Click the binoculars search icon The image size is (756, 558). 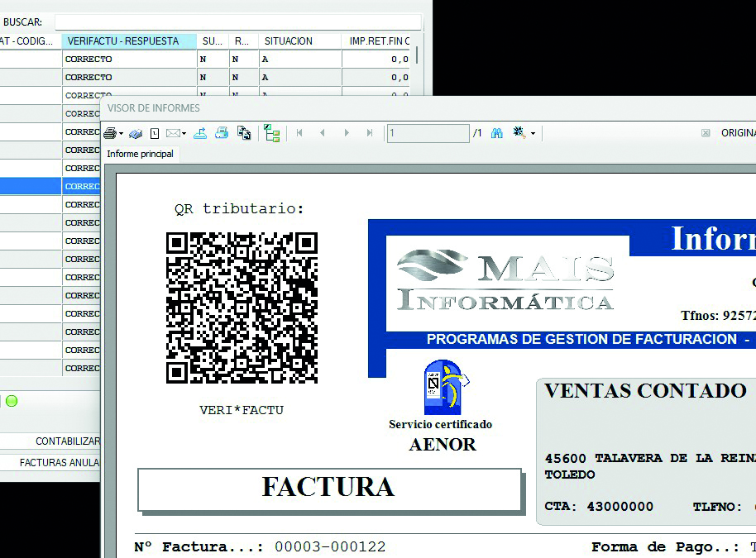497,133
